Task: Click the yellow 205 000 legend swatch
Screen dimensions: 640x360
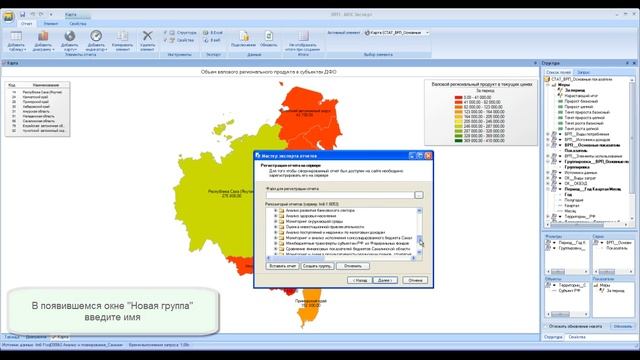Action: click(458, 122)
